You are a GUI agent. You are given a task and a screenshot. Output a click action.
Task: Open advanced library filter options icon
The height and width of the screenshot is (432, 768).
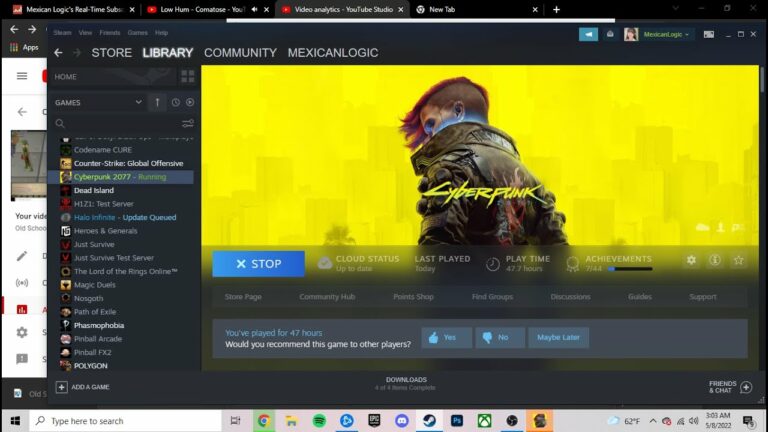click(187, 123)
